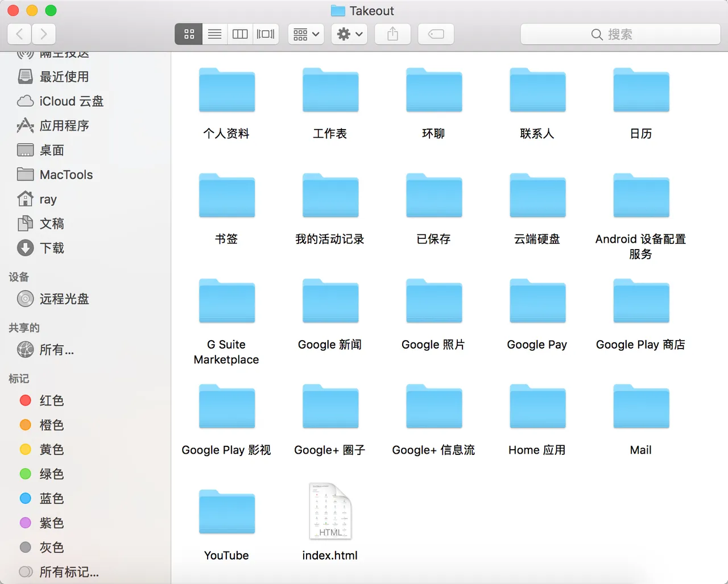Open MacTools folder in the sidebar

(55, 175)
